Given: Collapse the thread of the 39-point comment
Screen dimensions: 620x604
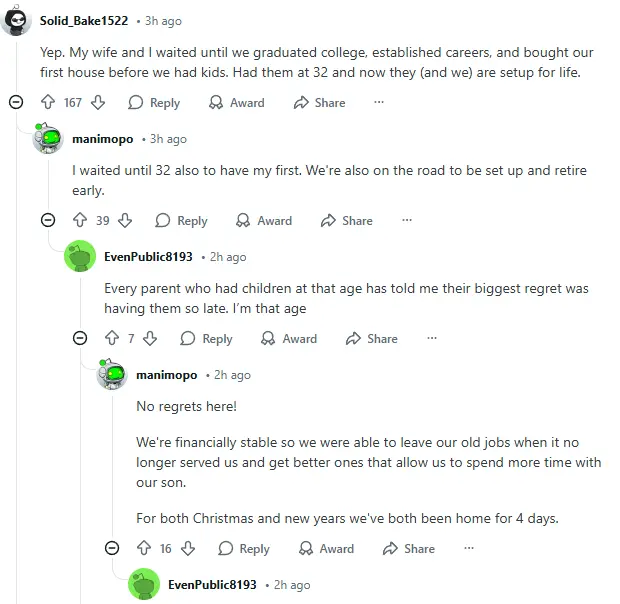Looking at the screenshot, I should point(48,220).
